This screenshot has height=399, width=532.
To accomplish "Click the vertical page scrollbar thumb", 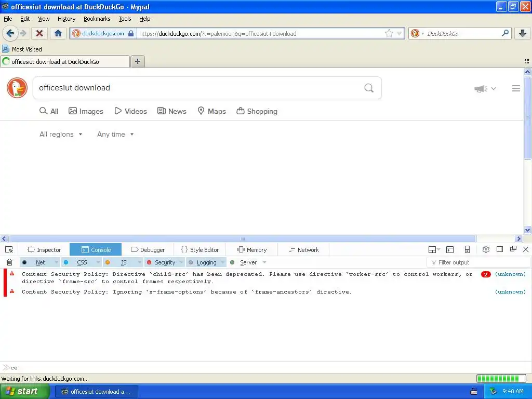I will click(527, 117).
